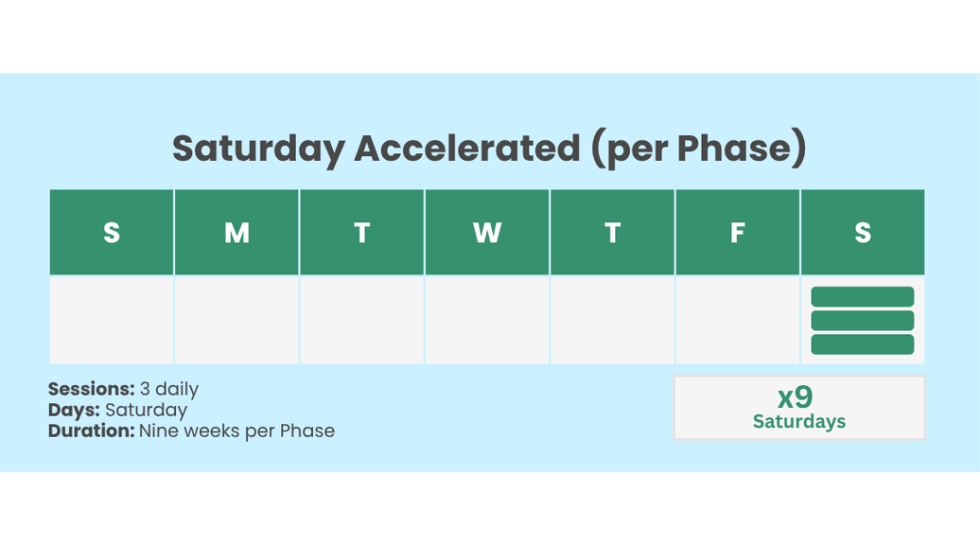
Task: Select the empty cell under Wednesday
Action: 487,320
